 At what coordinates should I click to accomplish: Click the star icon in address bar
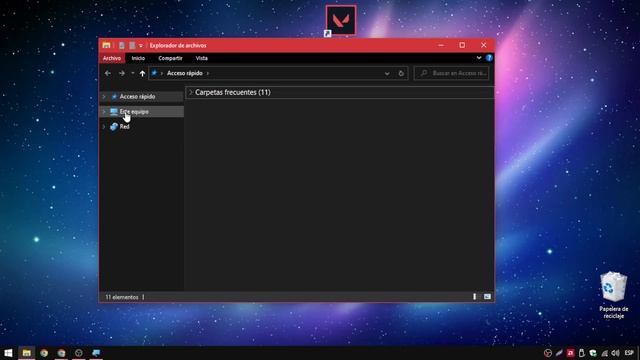[154, 73]
